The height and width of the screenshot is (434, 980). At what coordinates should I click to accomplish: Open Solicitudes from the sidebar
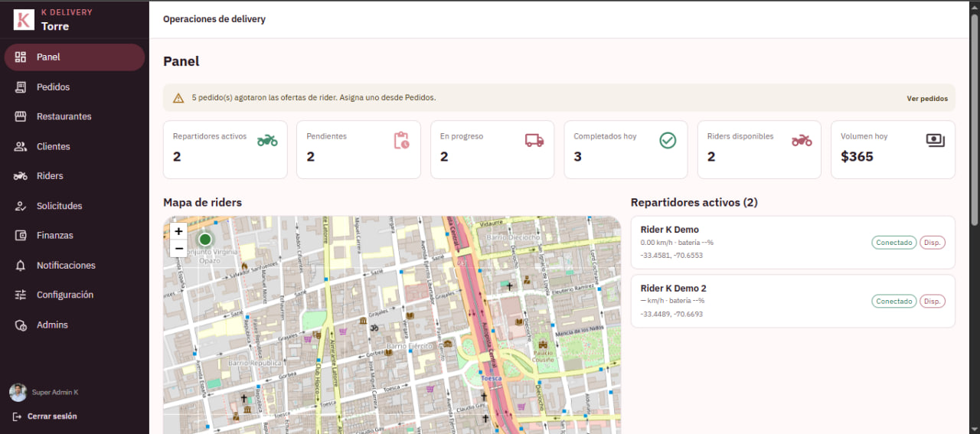pyautogui.click(x=74, y=206)
